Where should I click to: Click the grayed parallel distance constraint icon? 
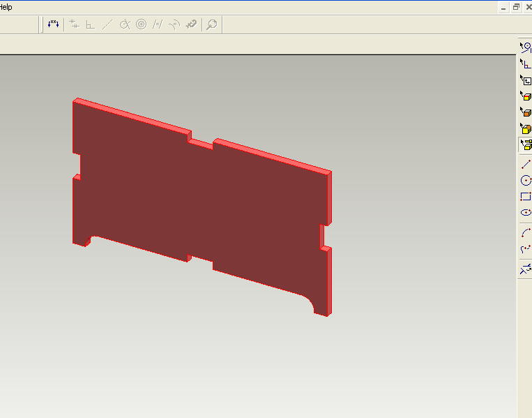click(x=74, y=24)
